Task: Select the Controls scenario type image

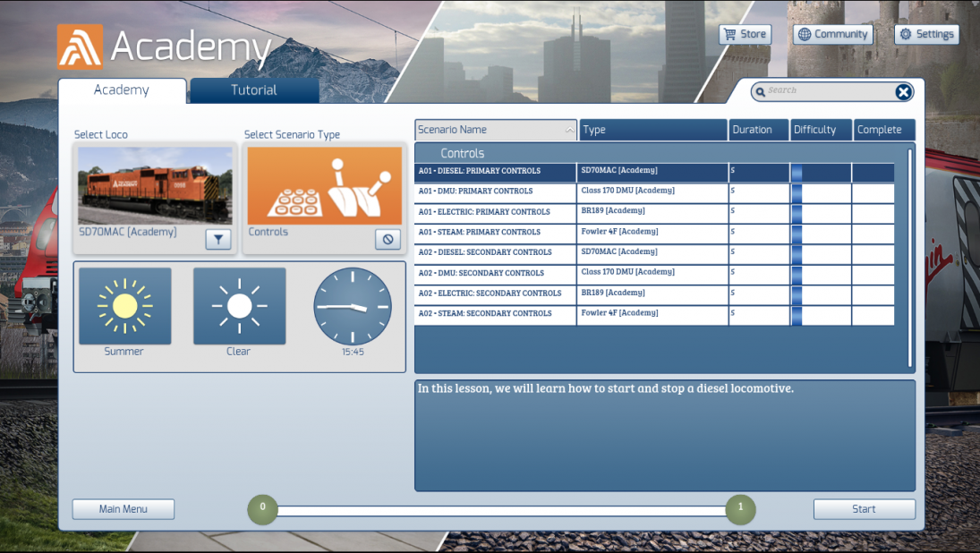Action: 324,186
